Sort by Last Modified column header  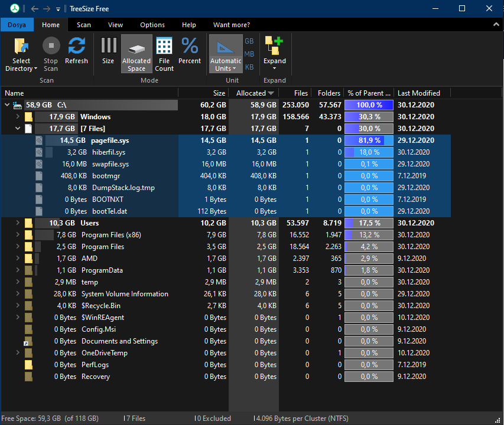[x=422, y=93]
